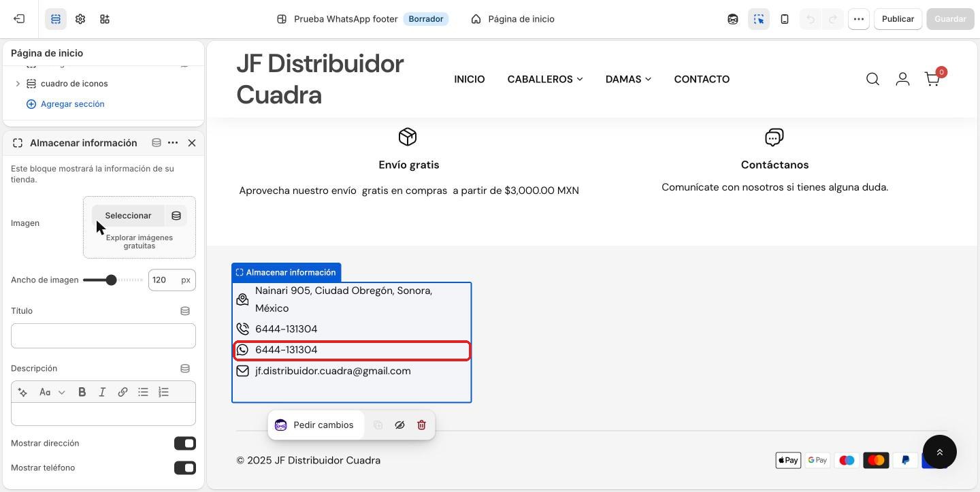Image resolution: width=980 pixels, height=492 pixels.
Task: Switch to mobile preview icon
Action: [785, 19]
